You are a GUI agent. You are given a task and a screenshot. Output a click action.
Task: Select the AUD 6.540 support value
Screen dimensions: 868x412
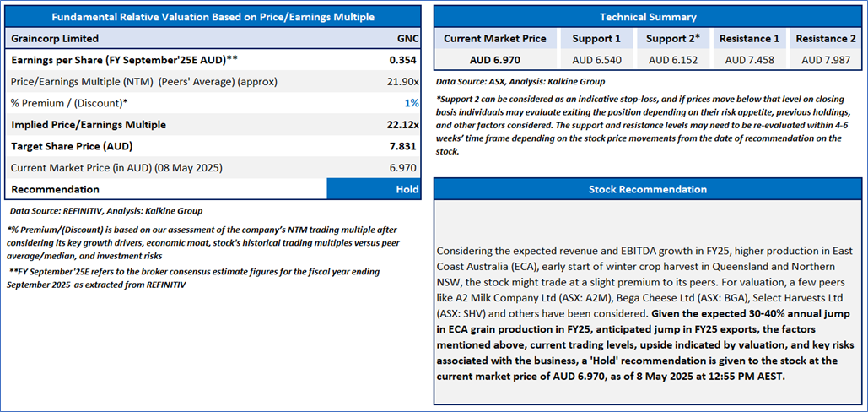tap(596, 59)
